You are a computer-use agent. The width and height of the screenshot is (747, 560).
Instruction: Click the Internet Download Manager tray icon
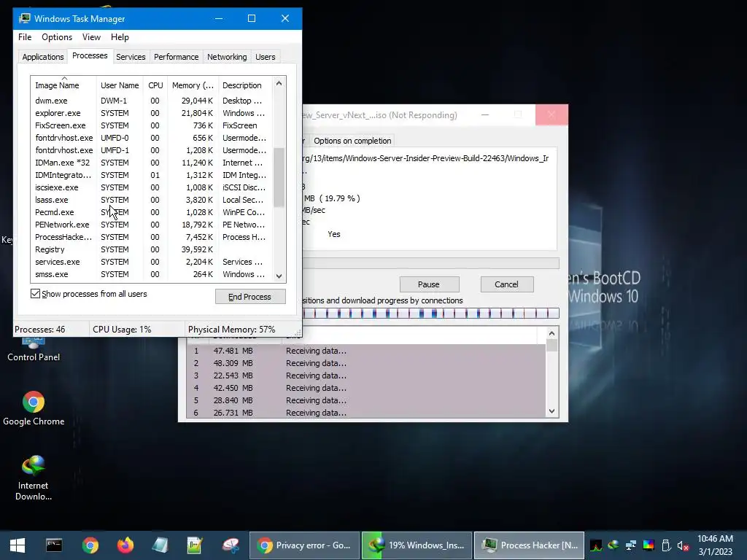pyautogui.click(x=614, y=545)
